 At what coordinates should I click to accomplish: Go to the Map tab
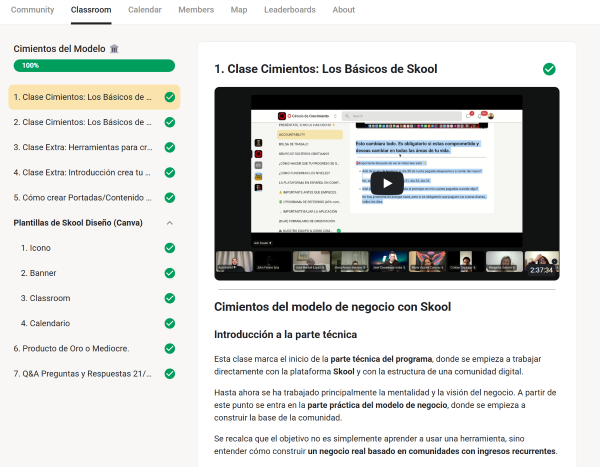coord(239,10)
